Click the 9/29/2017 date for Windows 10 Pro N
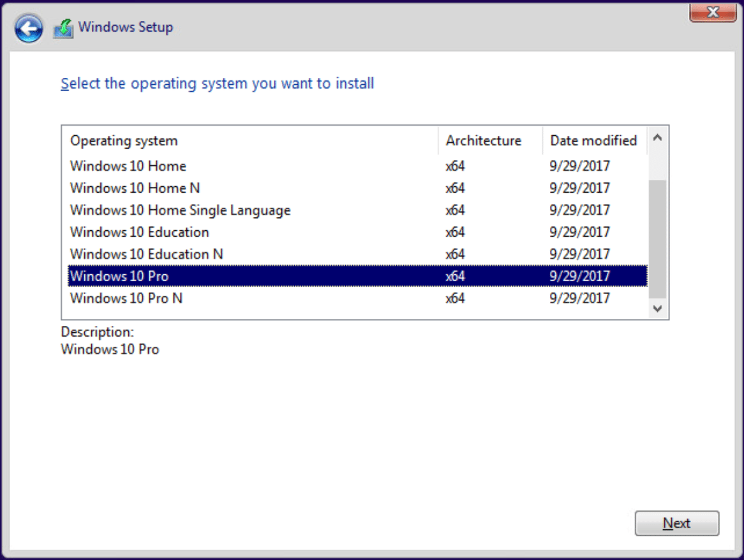 coord(579,298)
